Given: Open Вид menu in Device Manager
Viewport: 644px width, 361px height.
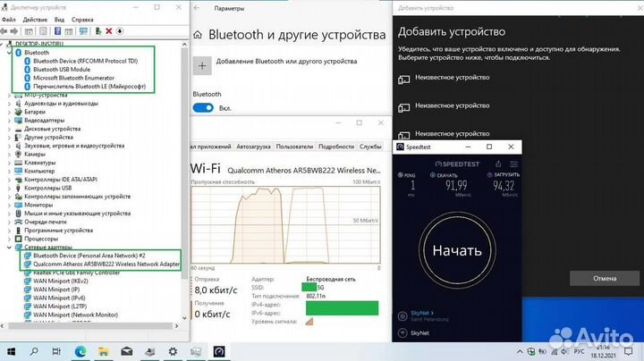Looking at the screenshot, I should click(x=59, y=20).
